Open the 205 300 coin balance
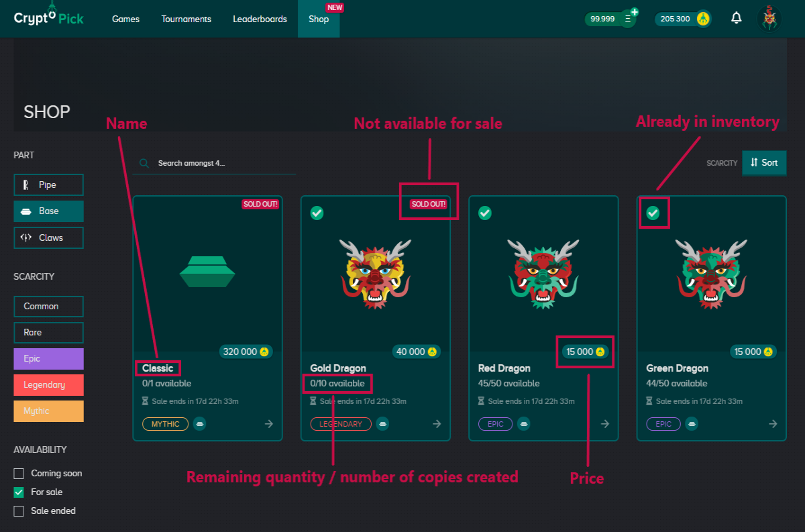Screen dimensions: 805x532 (683, 19)
